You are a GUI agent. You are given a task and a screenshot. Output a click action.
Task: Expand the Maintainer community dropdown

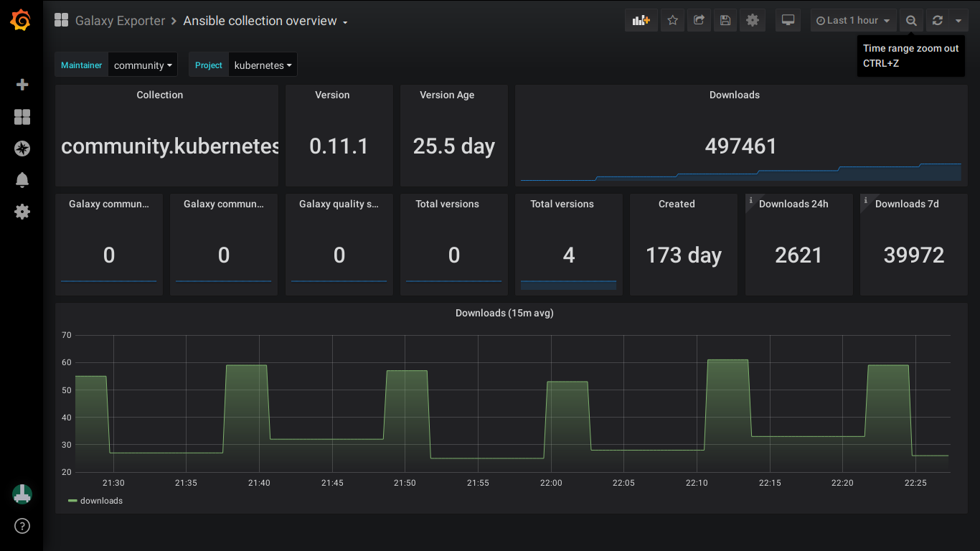143,65
